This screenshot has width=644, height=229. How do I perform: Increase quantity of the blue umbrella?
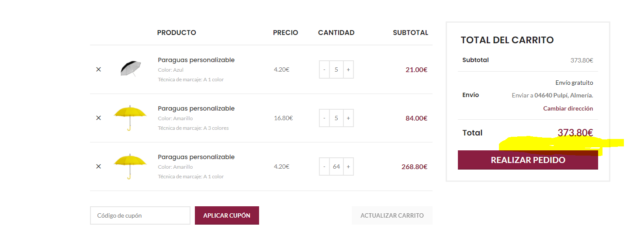click(348, 69)
